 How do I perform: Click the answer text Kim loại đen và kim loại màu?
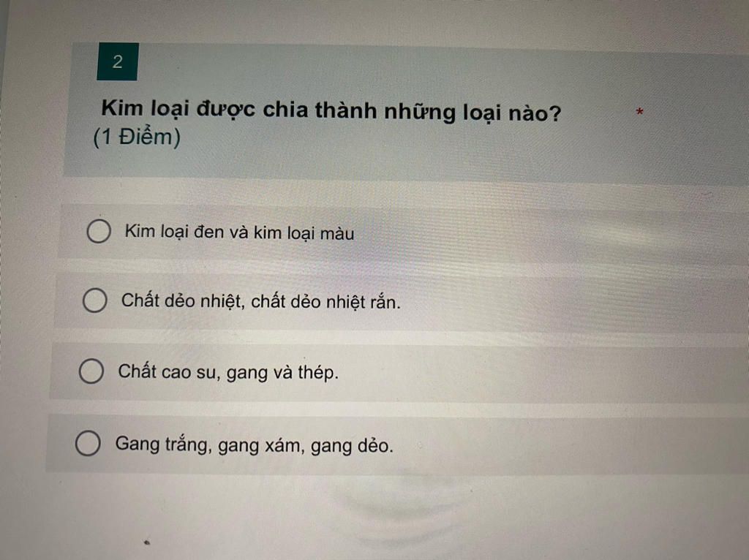click(x=239, y=232)
